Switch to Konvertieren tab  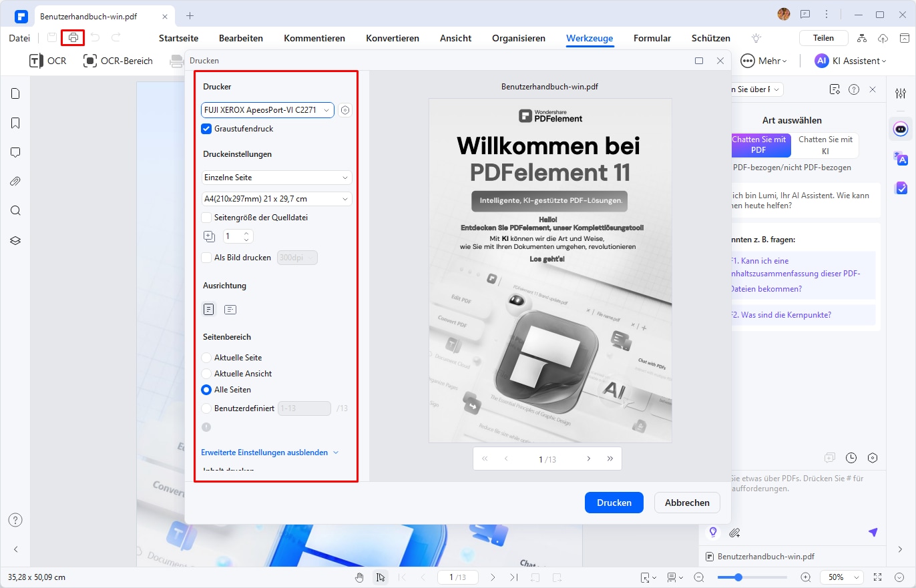click(393, 38)
